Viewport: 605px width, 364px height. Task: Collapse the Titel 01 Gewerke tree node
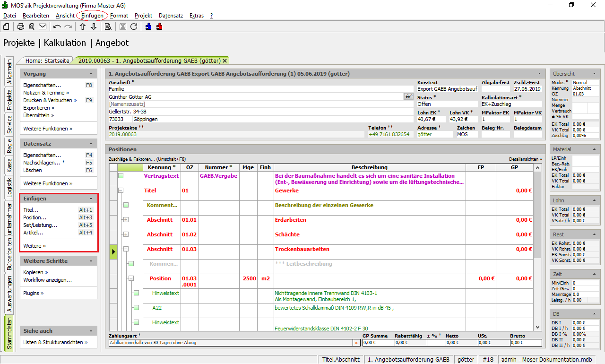pyautogui.click(x=121, y=191)
